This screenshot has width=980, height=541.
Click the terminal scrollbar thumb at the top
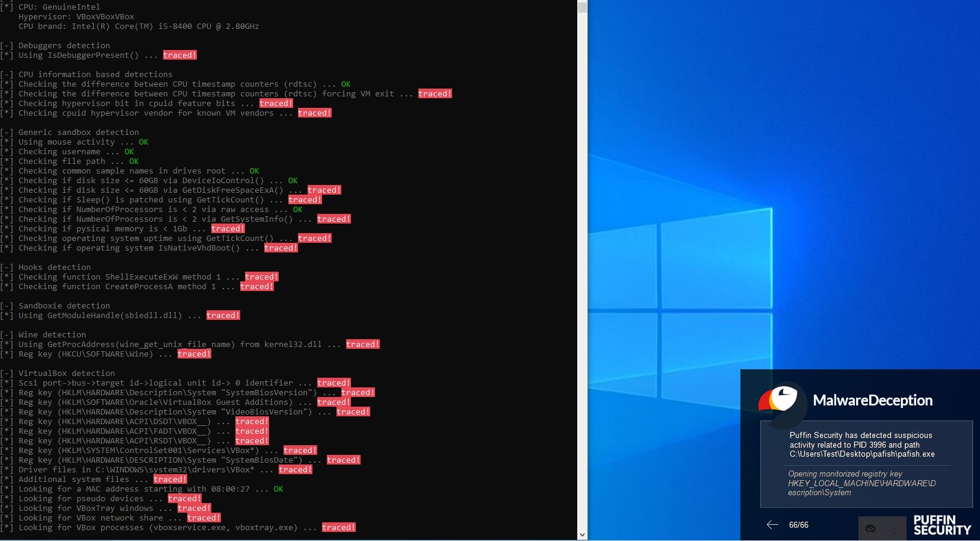(582, 7)
